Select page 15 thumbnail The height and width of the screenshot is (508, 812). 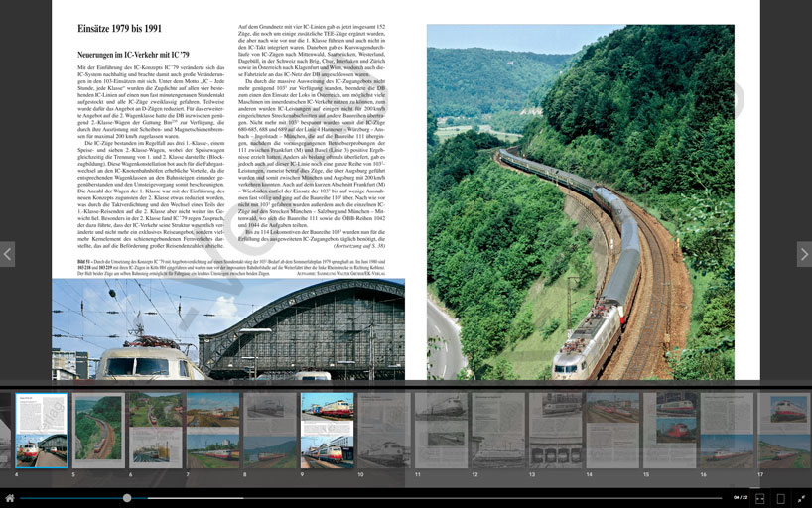point(670,430)
